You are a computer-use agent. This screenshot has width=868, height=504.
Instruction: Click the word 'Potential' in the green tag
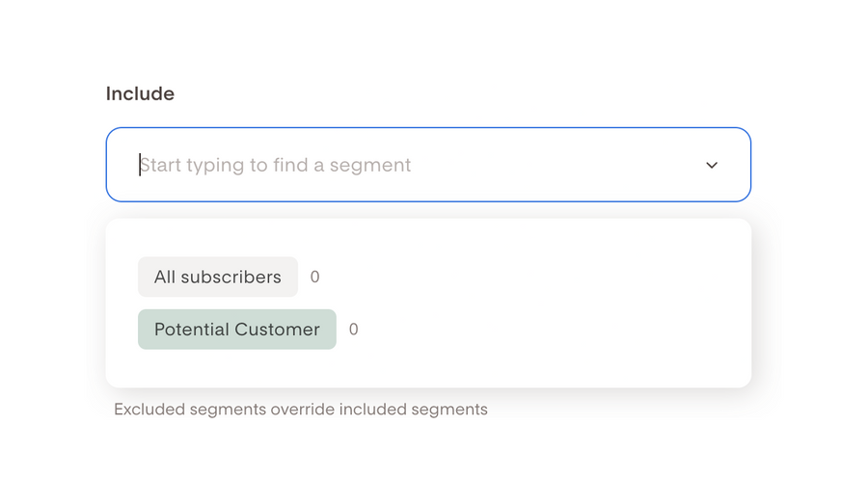pos(192,330)
